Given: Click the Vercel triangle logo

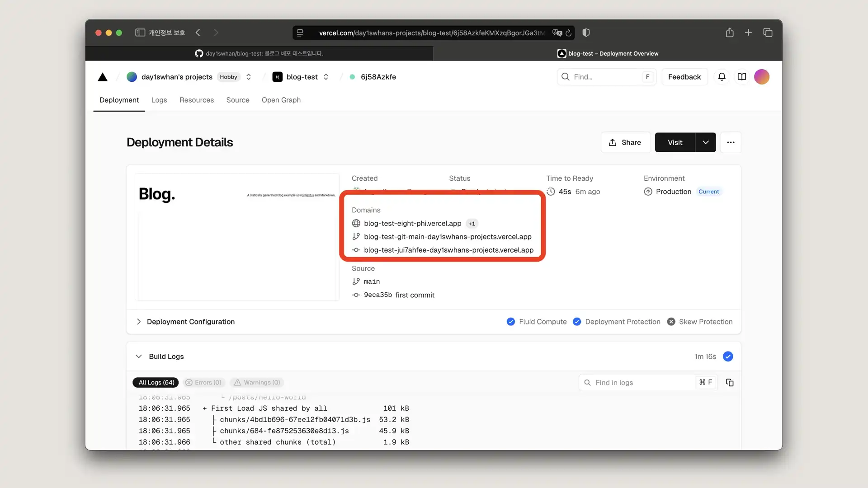Looking at the screenshot, I should click(x=103, y=77).
